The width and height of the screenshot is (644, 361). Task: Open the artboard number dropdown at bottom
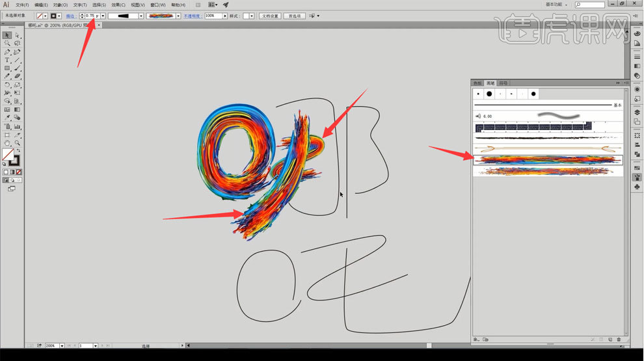tap(95, 346)
